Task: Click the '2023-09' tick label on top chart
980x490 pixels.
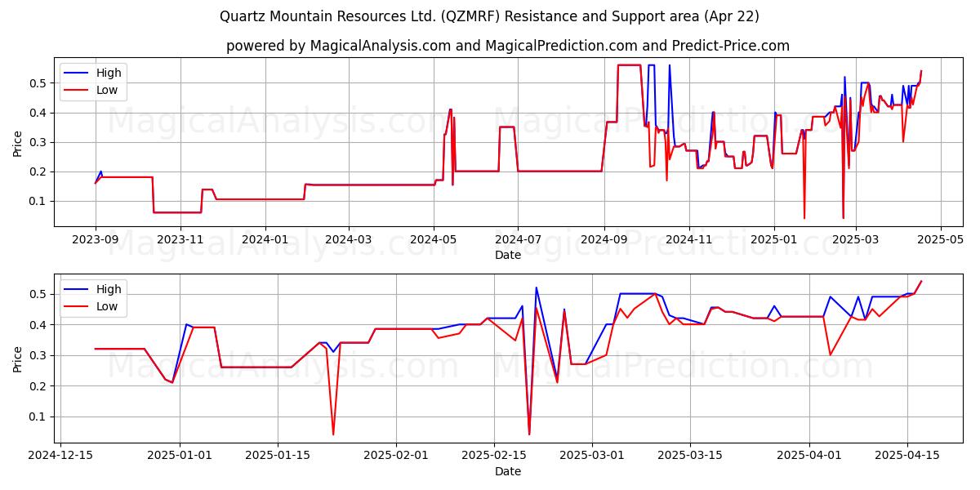Action: pos(96,240)
